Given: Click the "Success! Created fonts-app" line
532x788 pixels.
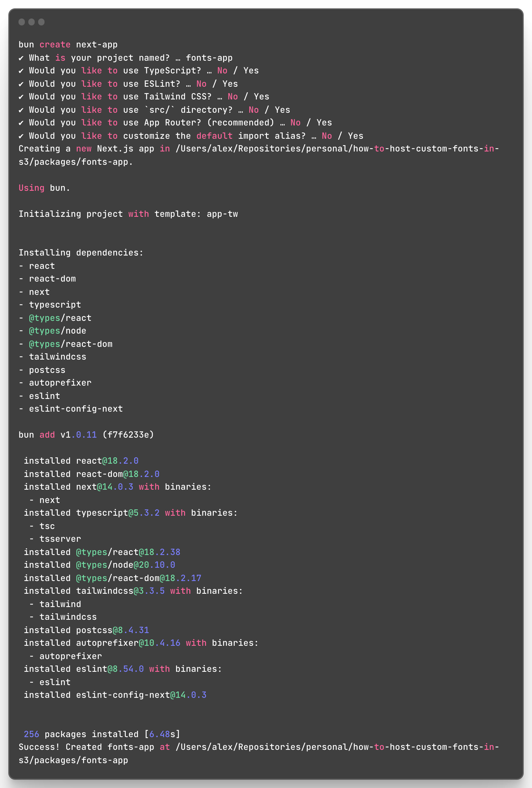Looking at the screenshot, I should pyautogui.click(x=259, y=747).
